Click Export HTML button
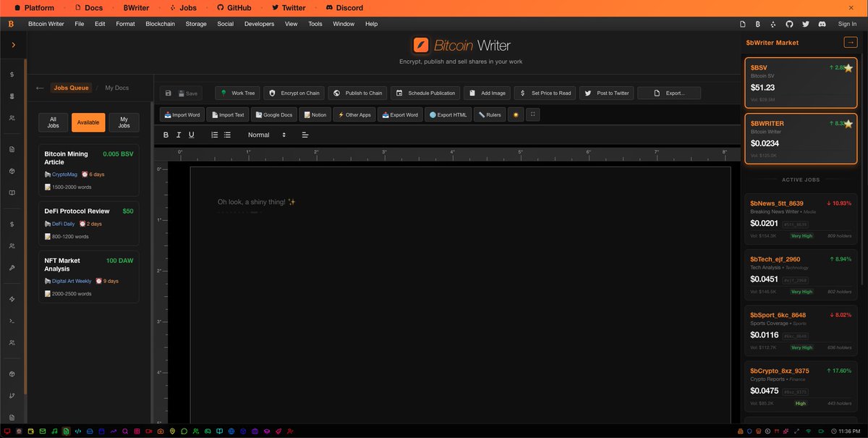Image resolution: width=868 pixels, height=438 pixels. 448,114
